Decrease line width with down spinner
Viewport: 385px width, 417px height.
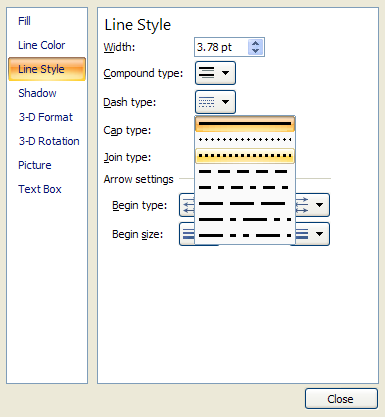(x=256, y=51)
